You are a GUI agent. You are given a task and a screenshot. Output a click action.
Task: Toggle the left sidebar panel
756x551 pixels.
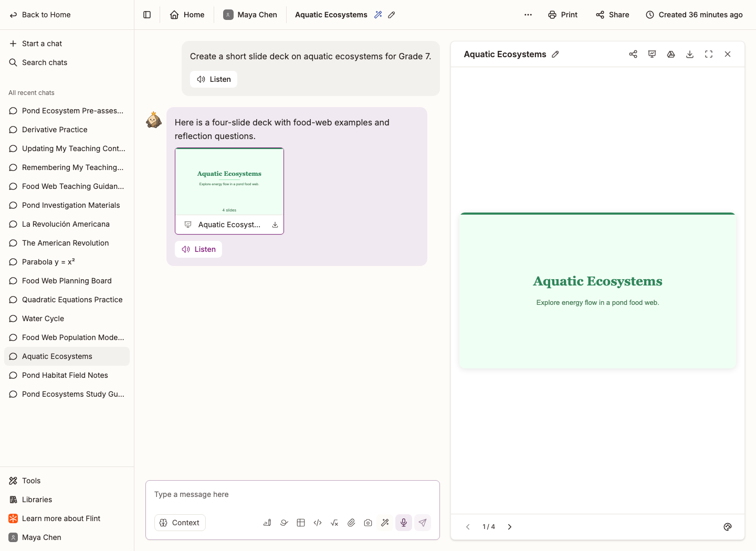click(147, 15)
